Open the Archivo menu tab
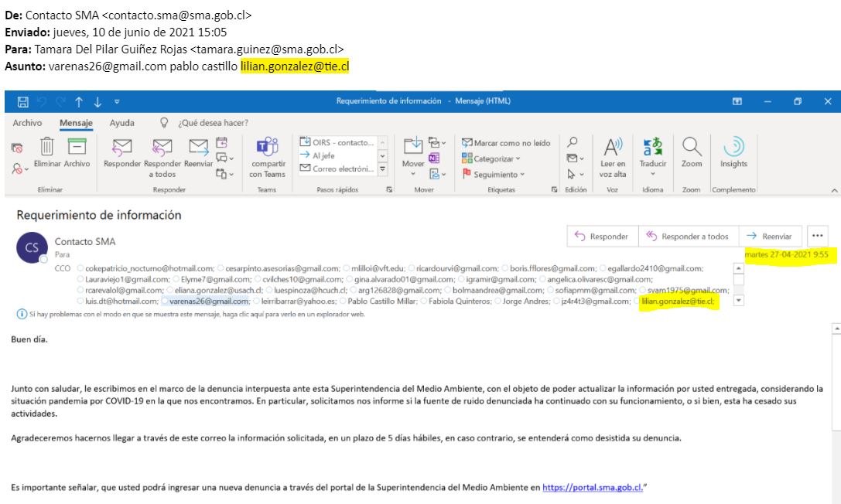 (x=28, y=123)
